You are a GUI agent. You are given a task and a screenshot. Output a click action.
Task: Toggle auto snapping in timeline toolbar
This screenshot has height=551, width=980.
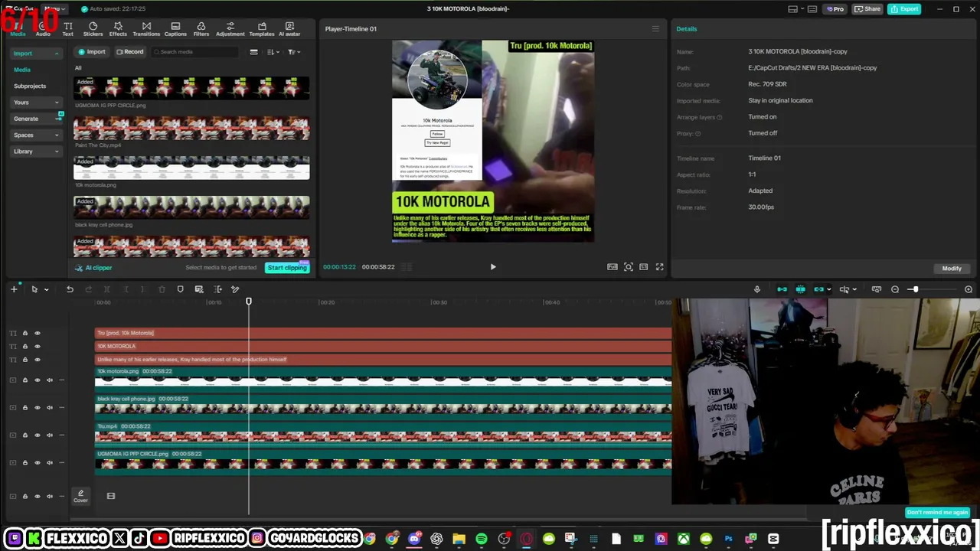pyautogui.click(x=800, y=289)
